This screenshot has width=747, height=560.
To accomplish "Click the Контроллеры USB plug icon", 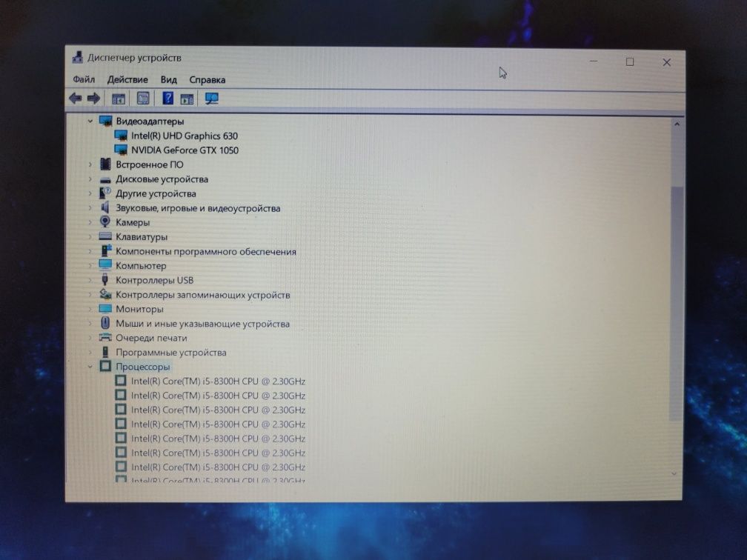I will [105, 279].
